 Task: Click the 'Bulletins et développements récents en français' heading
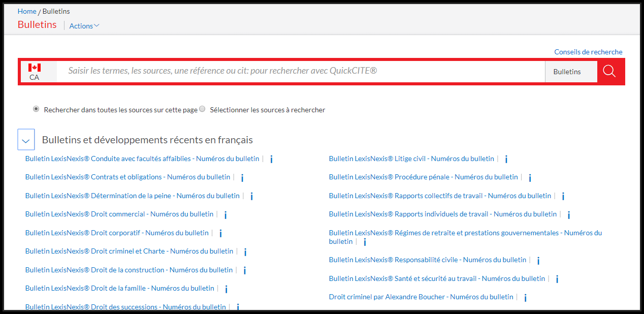(x=147, y=140)
